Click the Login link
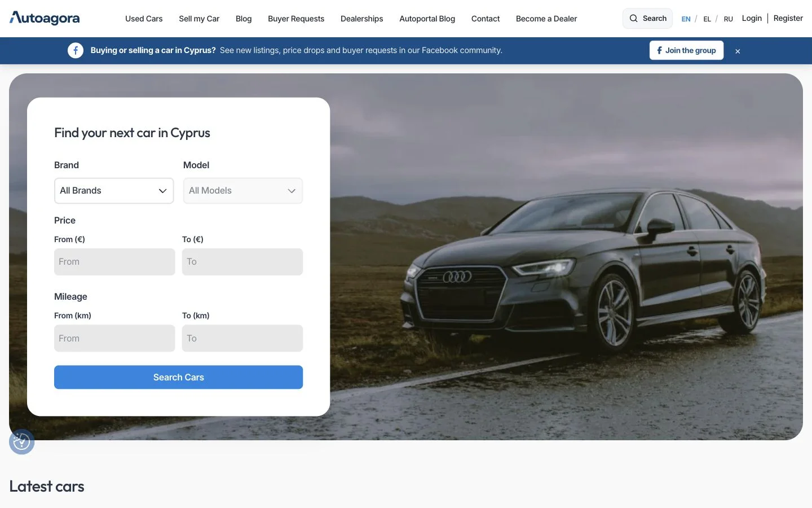The height and width of the screenshot is (508, 812). [752, 18]
